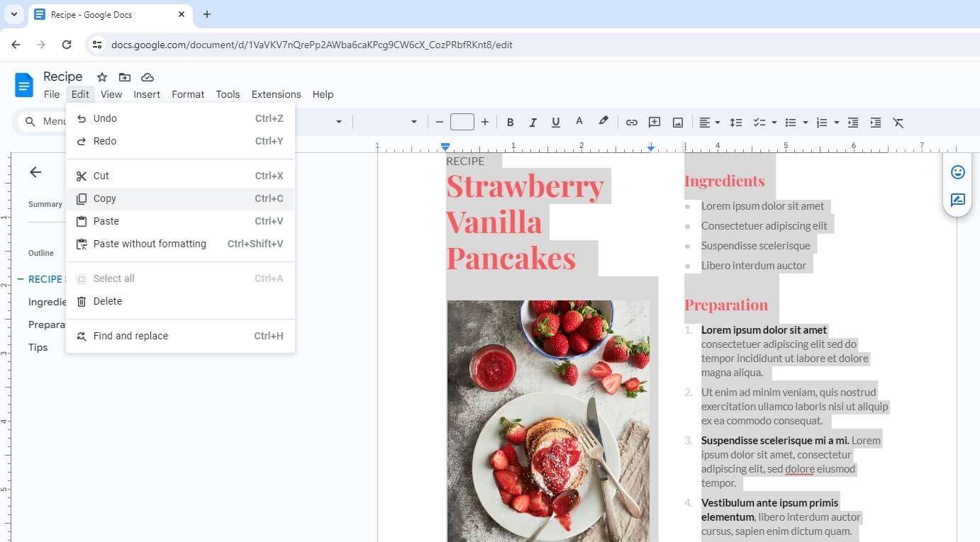Image resolution: width=980 pixels, height=542 pixels.
Task: Open the View menu
Action: click(x=111, y=94)
